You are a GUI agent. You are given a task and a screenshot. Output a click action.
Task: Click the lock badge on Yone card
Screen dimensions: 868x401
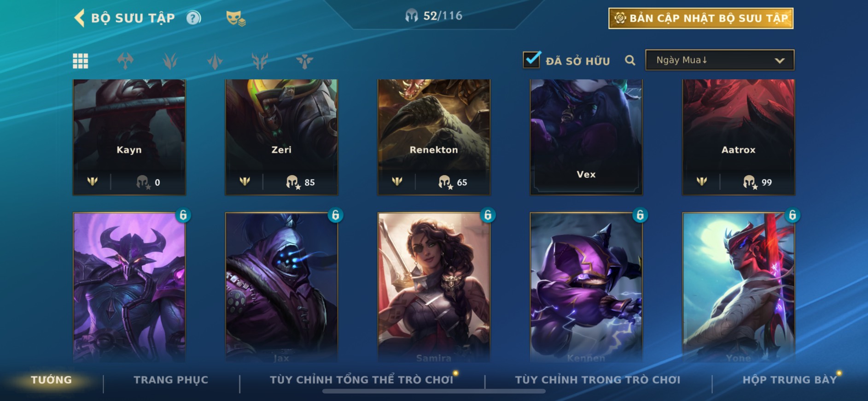click(792, 215)
